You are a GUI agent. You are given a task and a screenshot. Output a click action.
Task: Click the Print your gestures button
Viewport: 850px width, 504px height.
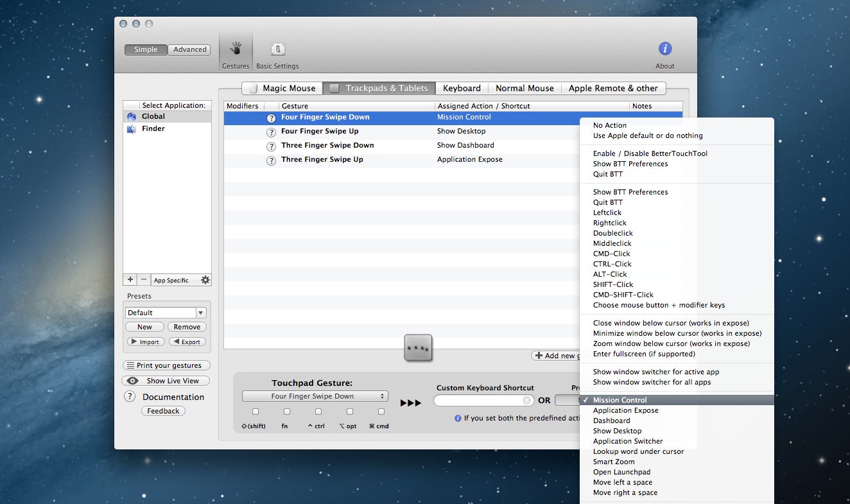coord(166,365)
